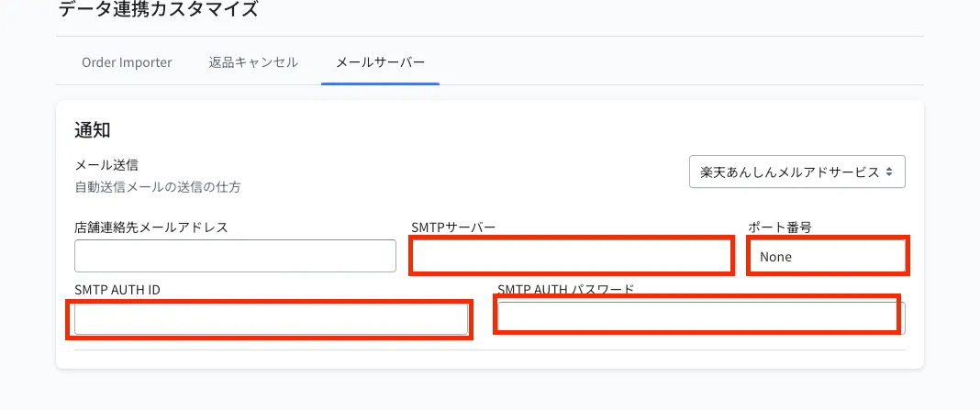This screenshot has width=980, height=410.
Task: Open the Order Importer tab
Action: [x=127, y=62]
